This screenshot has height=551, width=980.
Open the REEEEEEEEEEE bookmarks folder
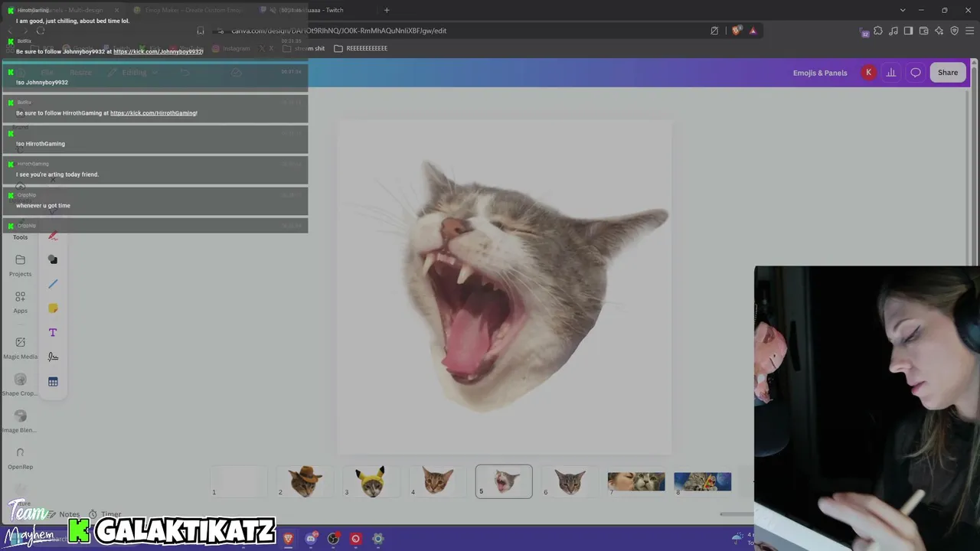361,48
